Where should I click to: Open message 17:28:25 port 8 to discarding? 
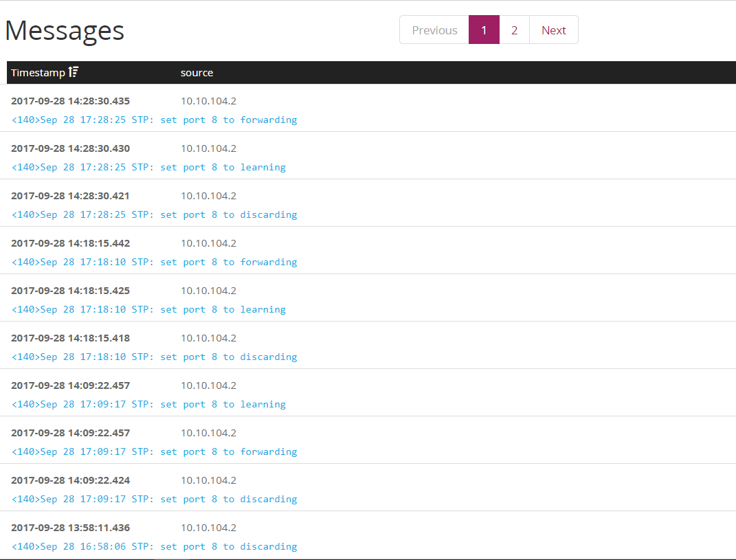[155, 215]
